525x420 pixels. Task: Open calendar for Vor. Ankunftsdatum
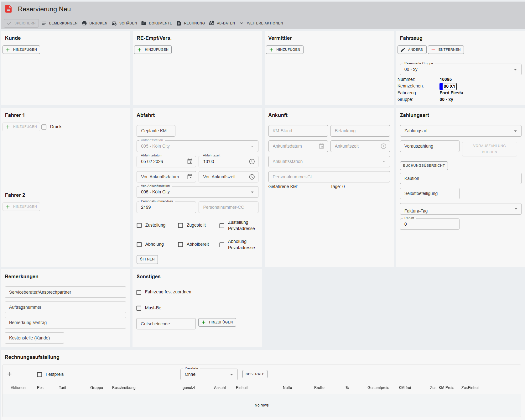[190, 177]
